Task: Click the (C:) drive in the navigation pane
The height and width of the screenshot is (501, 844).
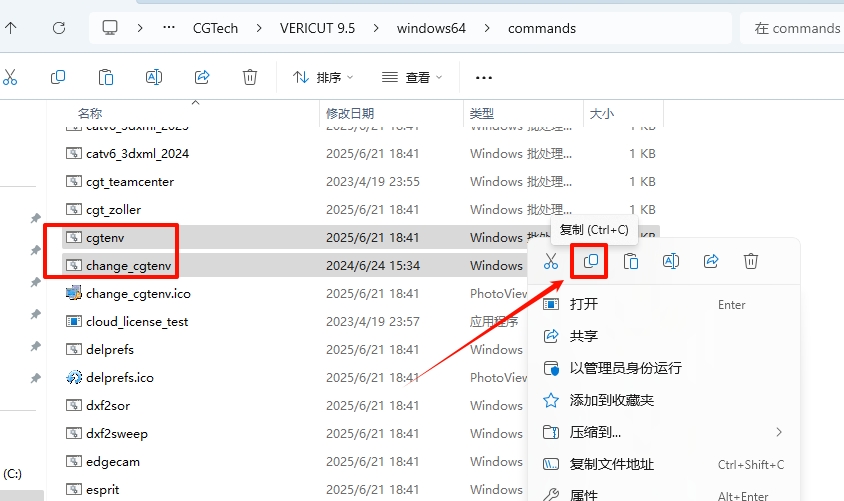Action: pos(12,474)
